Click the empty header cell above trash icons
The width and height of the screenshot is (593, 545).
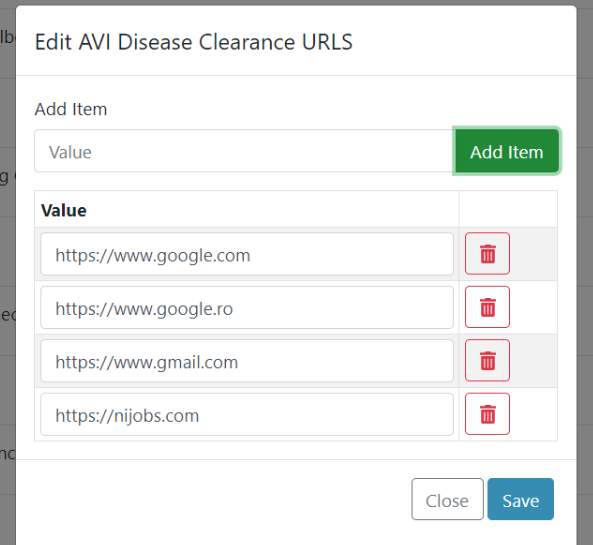tap(508, 209)
